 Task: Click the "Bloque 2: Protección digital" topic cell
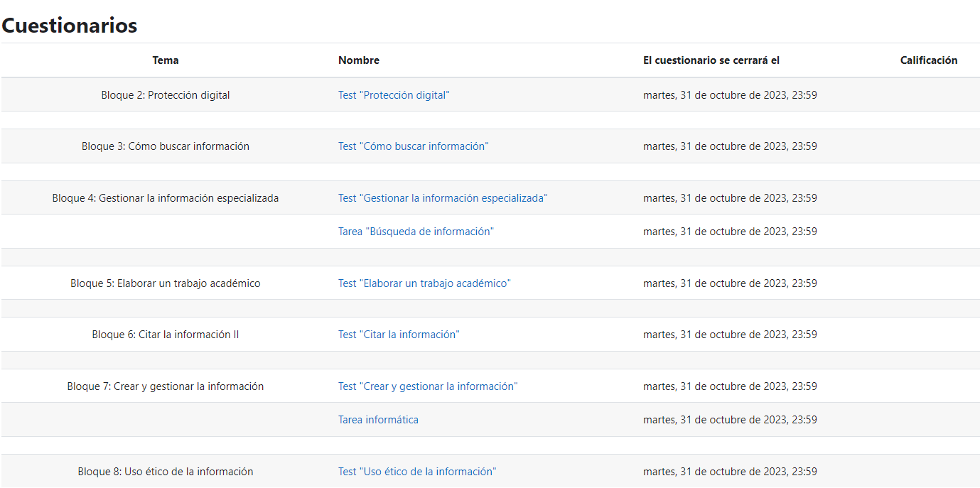[166, 95]
